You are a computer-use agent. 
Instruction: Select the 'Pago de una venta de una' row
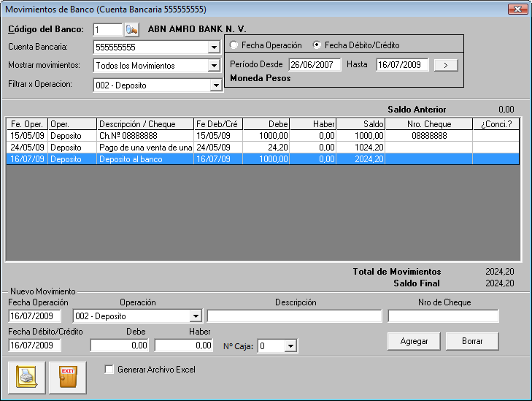pos(263,148)
